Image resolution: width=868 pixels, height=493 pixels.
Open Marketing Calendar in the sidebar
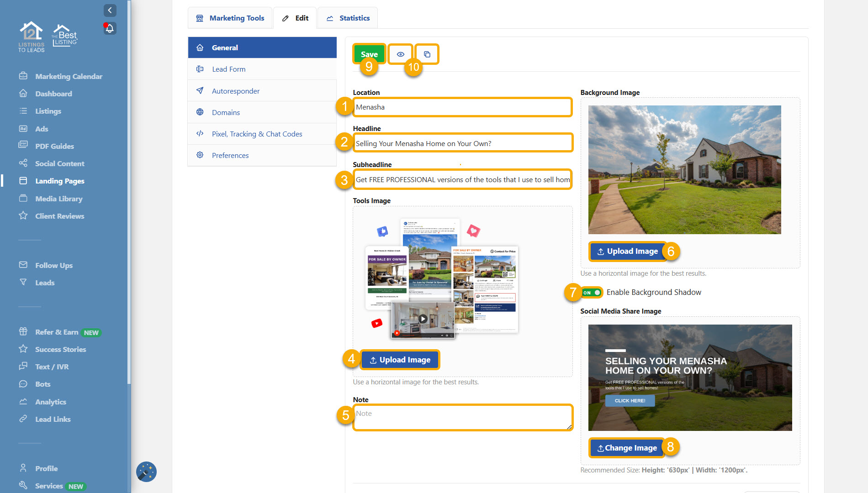click(69, 76)
